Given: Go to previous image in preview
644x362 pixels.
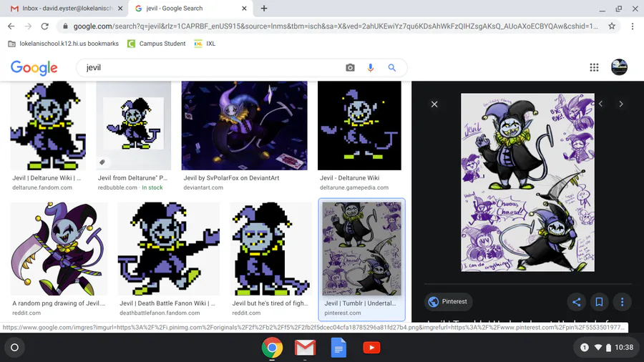Looking at the screenshot, I should click(600, 104).
